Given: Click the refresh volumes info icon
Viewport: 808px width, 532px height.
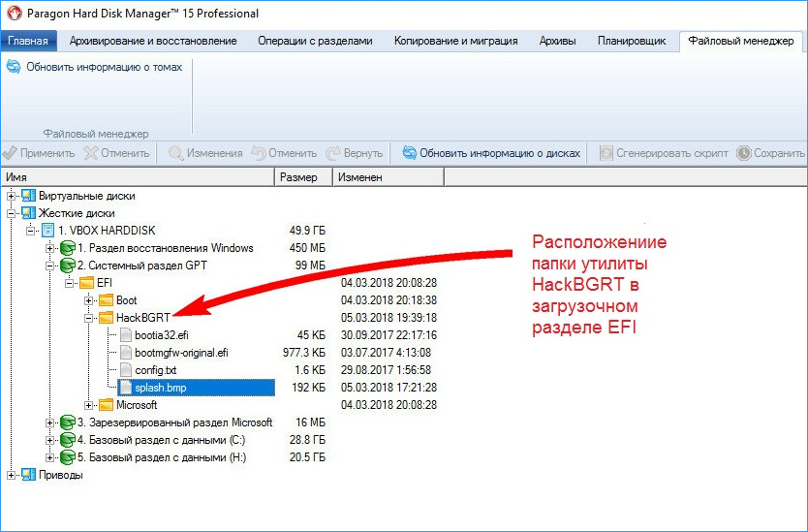Looking at the screenshot, I should pyautogui.click(x=14, y=67).
